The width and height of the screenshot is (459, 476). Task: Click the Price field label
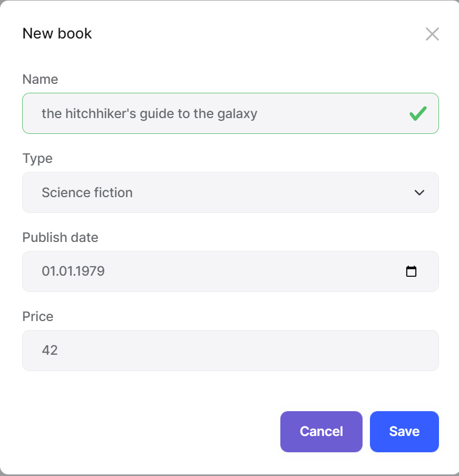click(38, 316)
